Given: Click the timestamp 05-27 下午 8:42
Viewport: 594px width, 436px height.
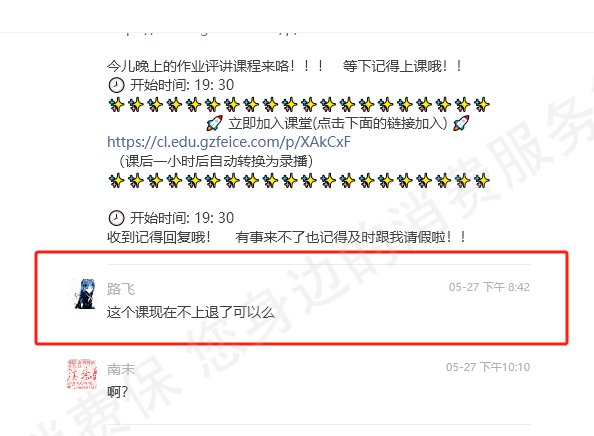Looking at the screenshot, I should pos(489,287).
